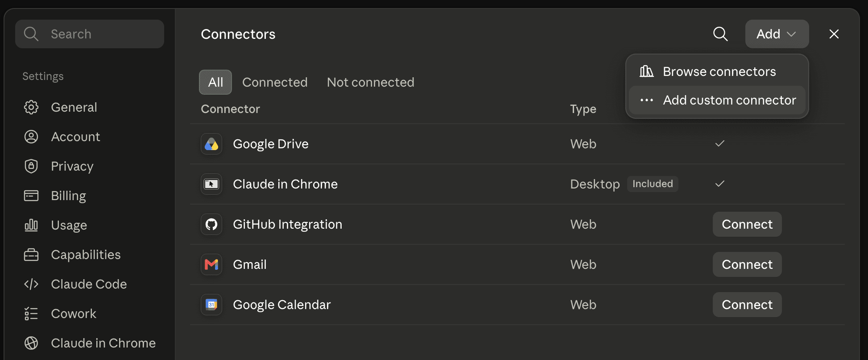Open the sidebar Claude in Chrome globe icon

[x=31, y=343]
